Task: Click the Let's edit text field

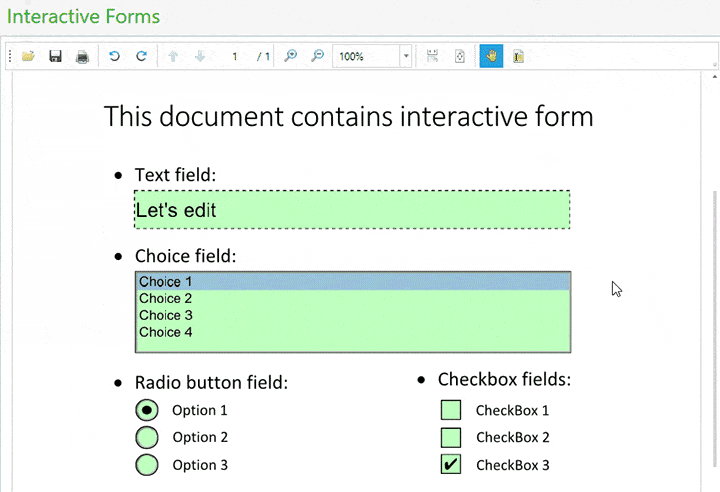Action: pos(352,209)
